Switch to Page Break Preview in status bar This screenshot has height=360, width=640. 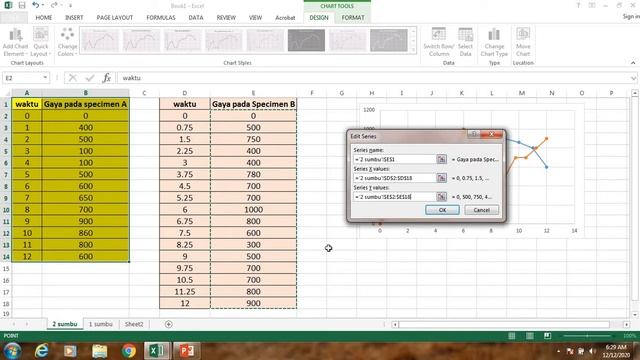547,336
